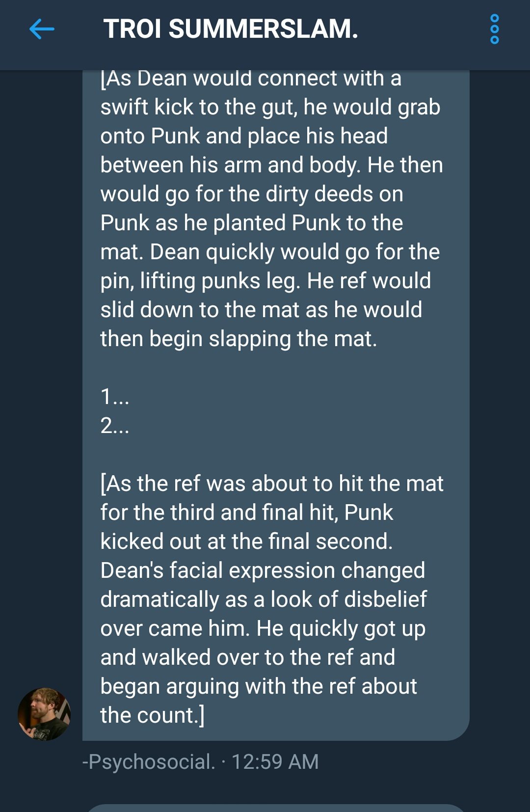Tap the 12:59 AM timestamp
Viewport: 530px width, 812px height.
pos(275,762)
